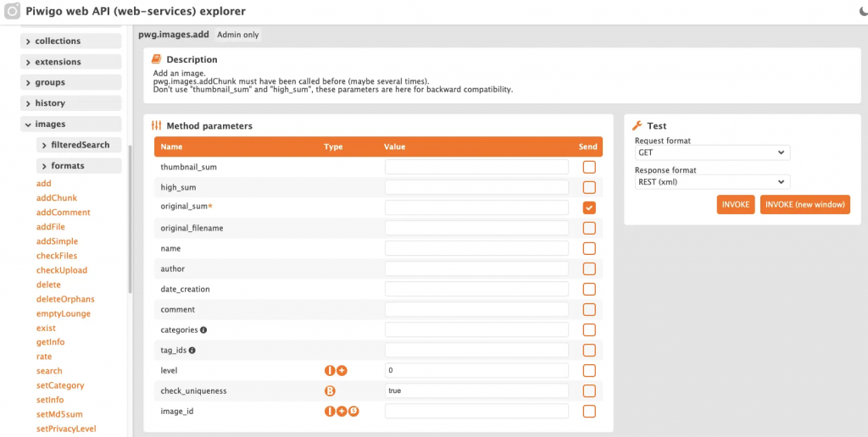Expand the history group

point(71,102)
